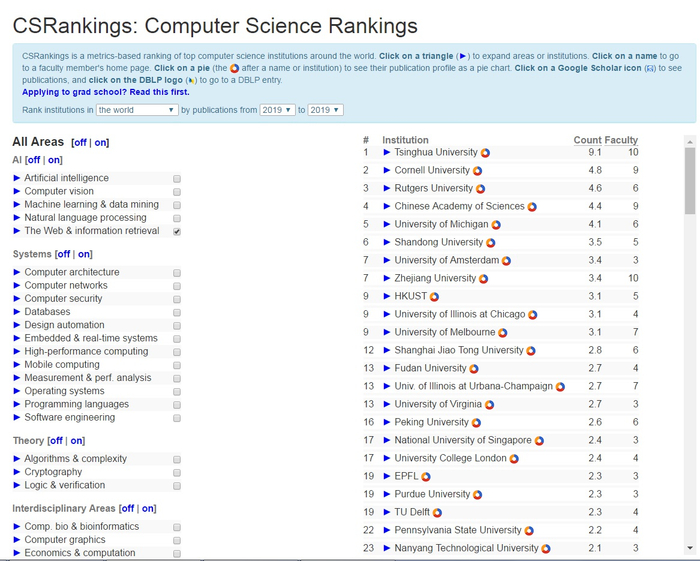Open the start year dropdown after 'publications from'

[277, 110]
